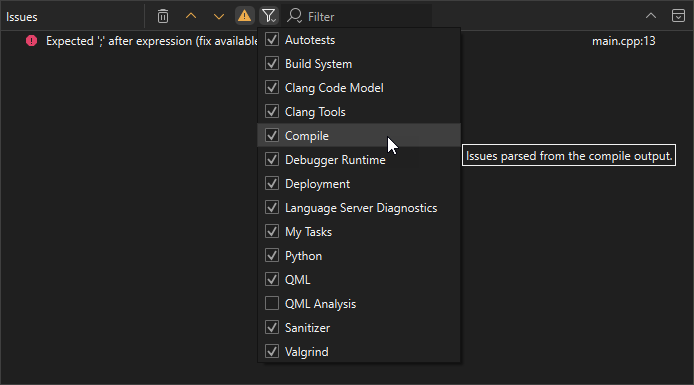Viewport: 694px width, 385px height.
Task: Select the My Tasks menu entry
Action: [359, 231]
